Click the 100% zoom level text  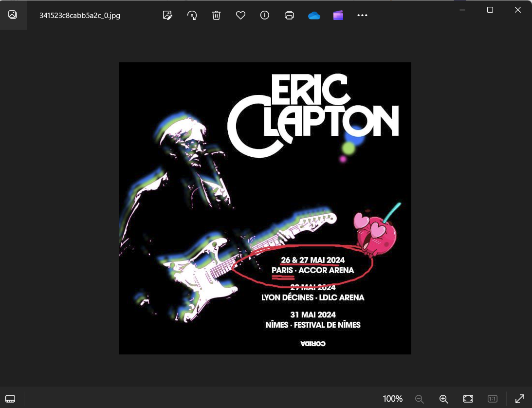[x=393, y=399]
